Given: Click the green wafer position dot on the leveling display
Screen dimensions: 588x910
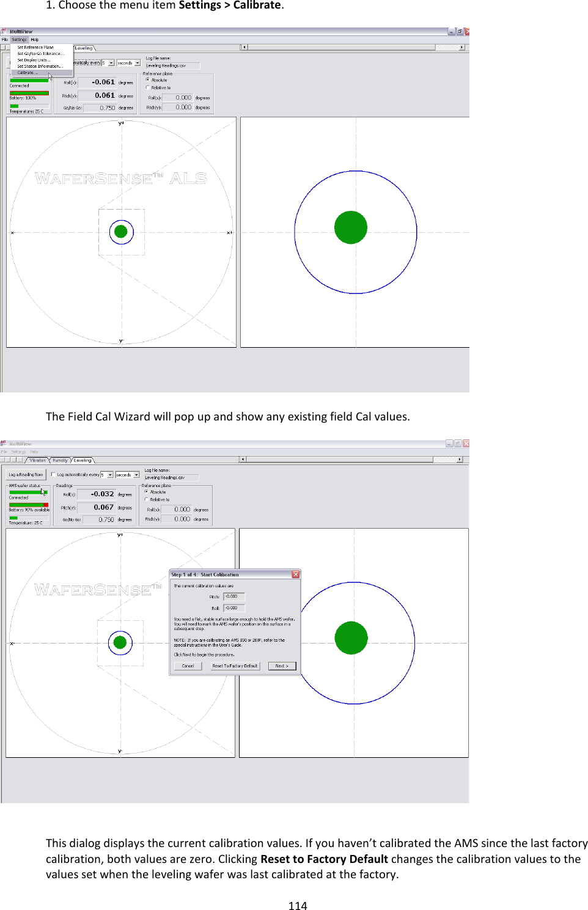Looking at the screenshot, I should pos(120,231).
